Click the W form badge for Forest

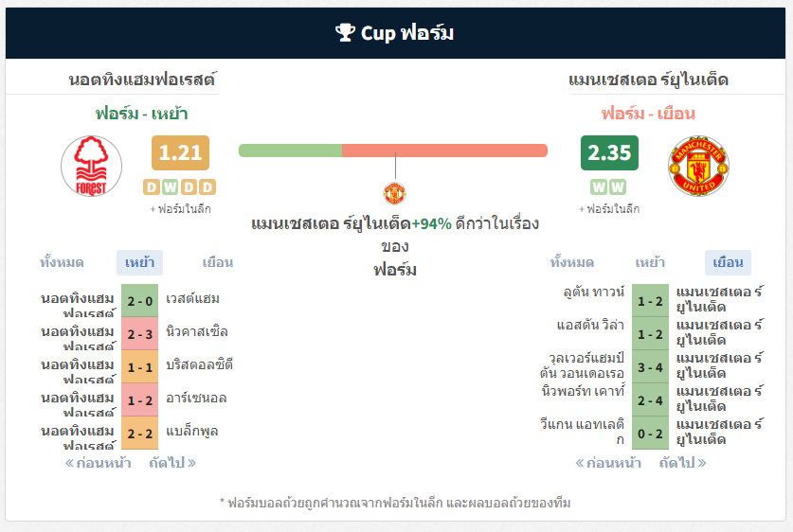170,187
